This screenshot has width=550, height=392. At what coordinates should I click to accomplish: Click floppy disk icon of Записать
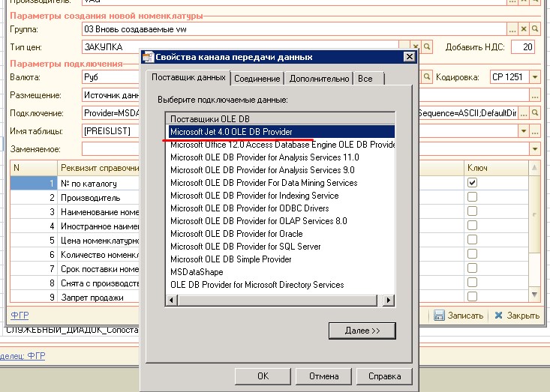point(439,316)
